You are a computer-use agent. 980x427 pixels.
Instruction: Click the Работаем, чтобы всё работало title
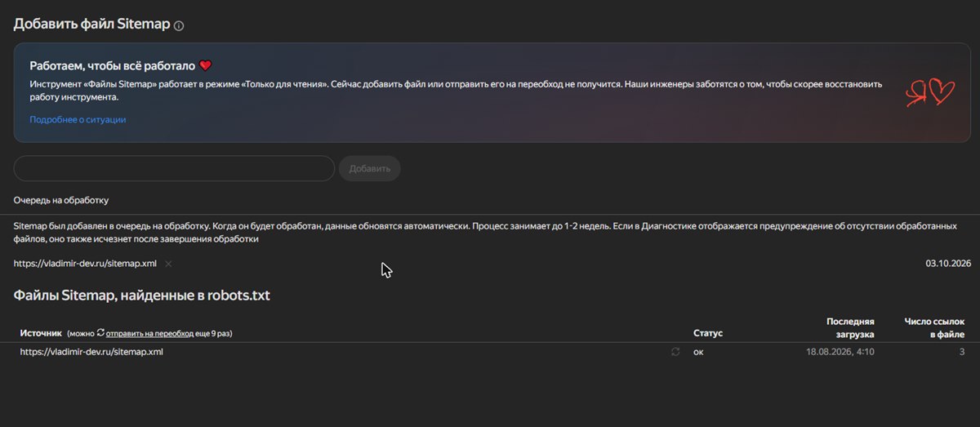point(113,65)
